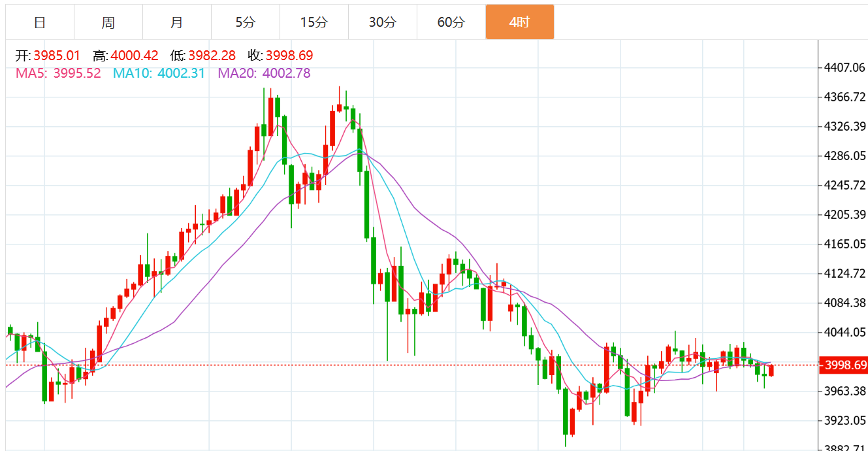Screen dimensions: 868x451
Task: Click the 4084.38 price axis label
Action: (x=845, y=303)
